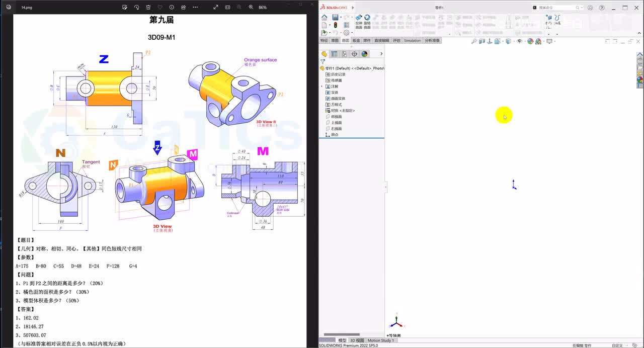Open the Simulation ribbon tab
The width and height of the screenshot is (644, 348).
pos(412,40)
